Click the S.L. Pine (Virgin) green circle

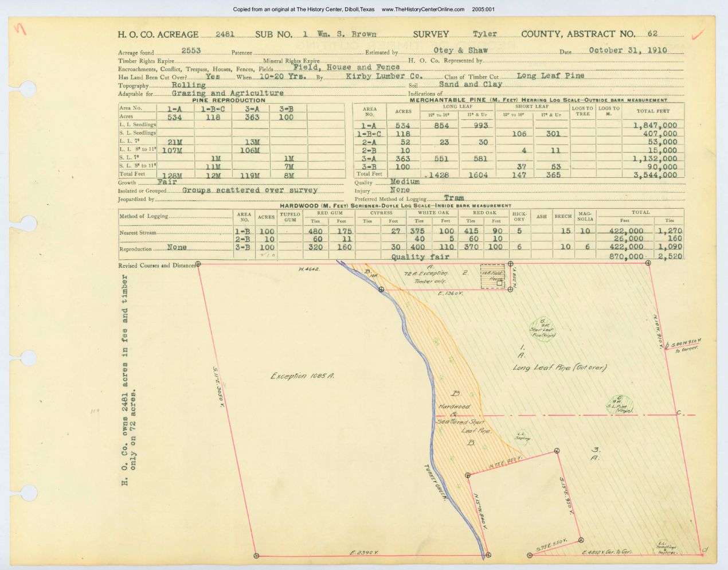pyautogui.click(x=620, y=405)
